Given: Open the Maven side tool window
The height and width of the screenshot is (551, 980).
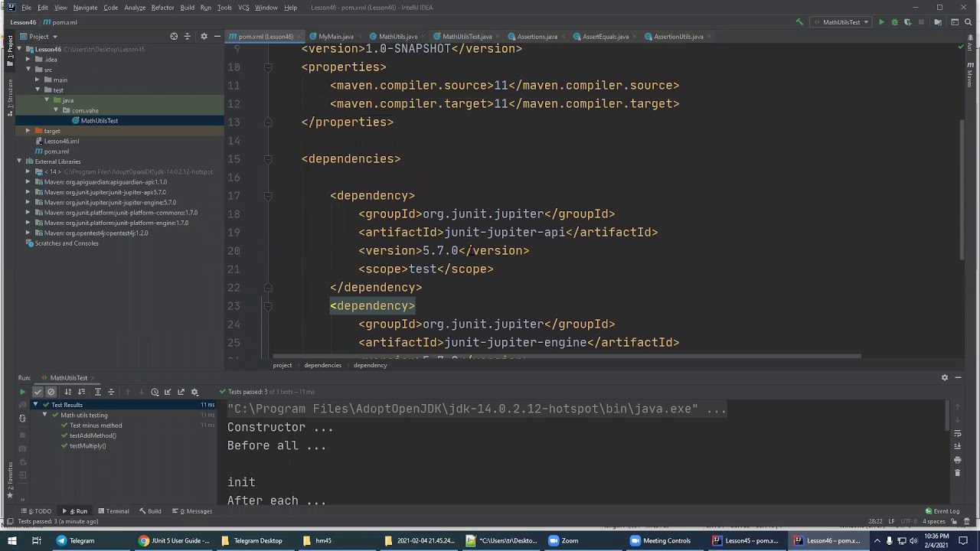Looking at the screenshot, I should (x=970, y=77).
